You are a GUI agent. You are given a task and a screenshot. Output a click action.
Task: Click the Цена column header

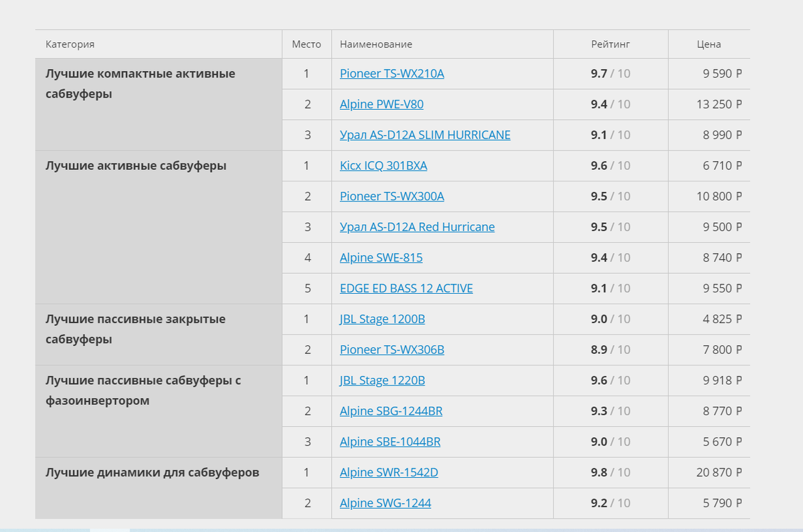(709, 44)
